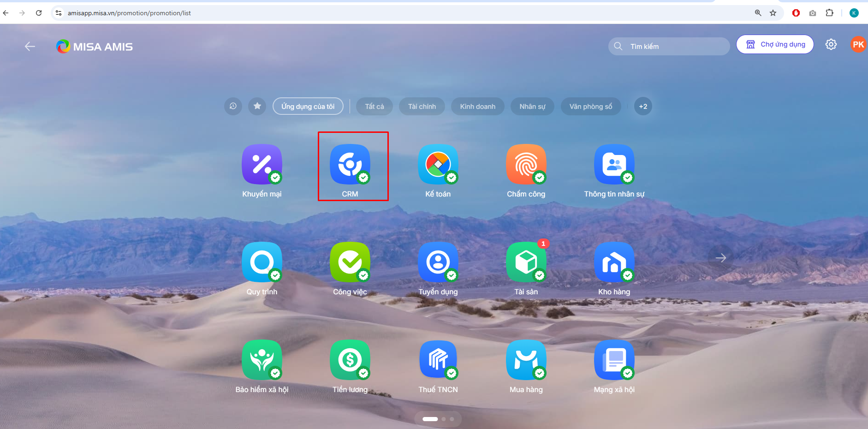
Task: Select the Tài chính category tab
Action: [x=422, y=107]
